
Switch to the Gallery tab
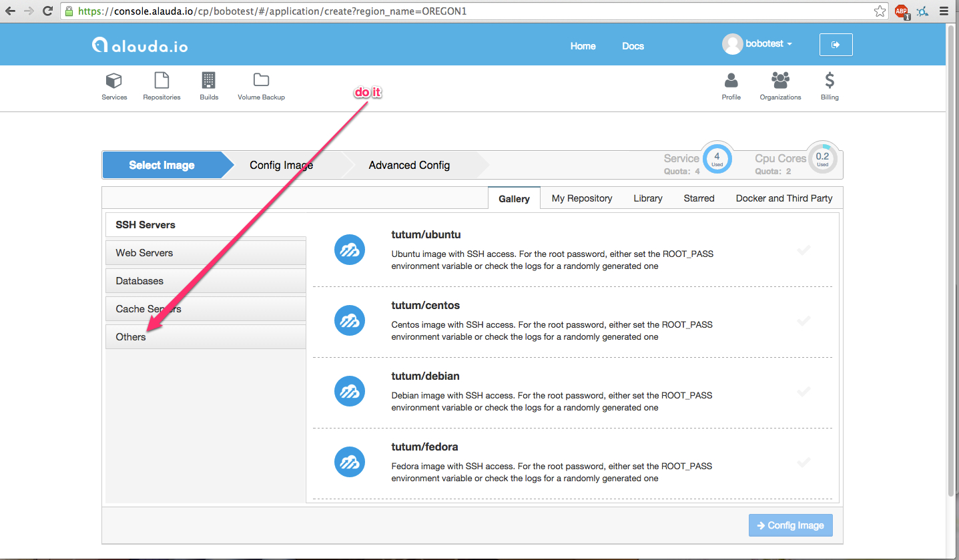pyautogui.click(x=514, y=198)
